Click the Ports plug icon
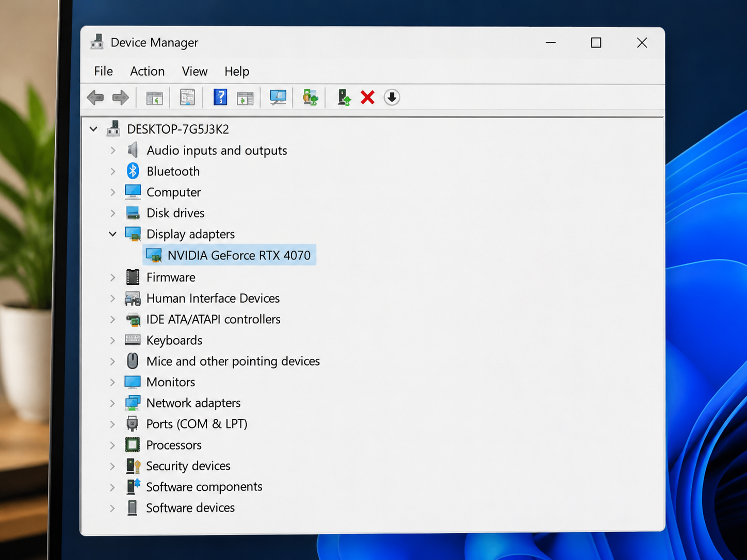 [x=133, y=424]
